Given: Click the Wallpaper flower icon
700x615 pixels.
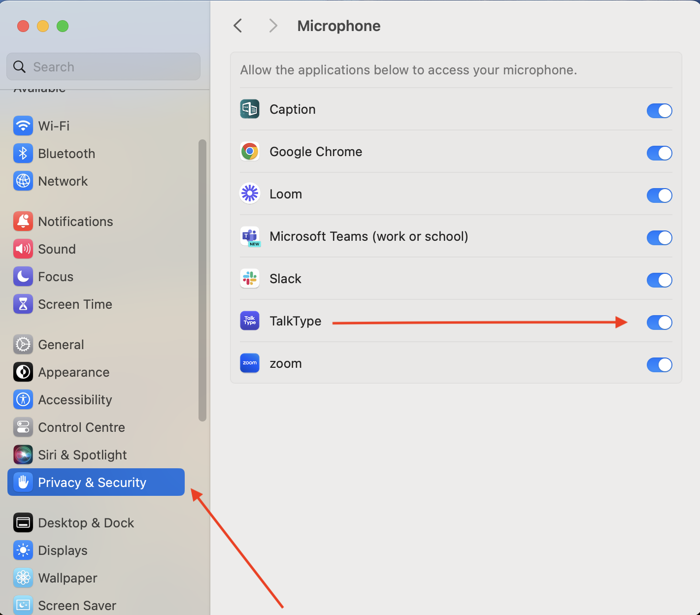Looking at the screenshot, I should coord(23,578).
